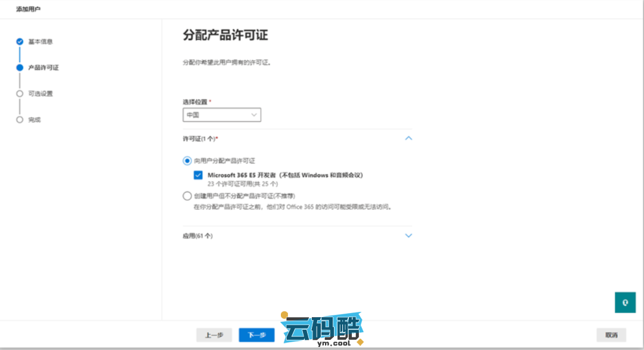Select 向用户分配产品许可证 radio option
Viewport: 644px width, 350px height.
tap(187, 161)
